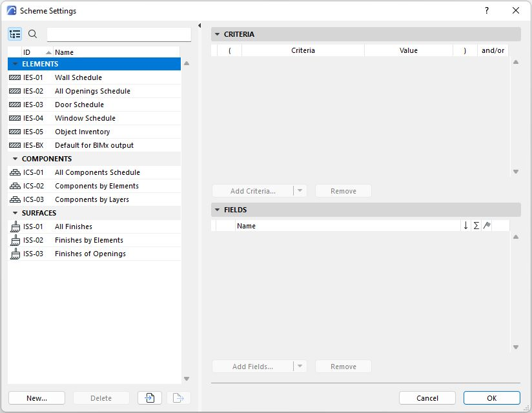This screenshot has width=532, height=413.
Task: Select the Wall Schedule scheme
Action: point(94,77)
